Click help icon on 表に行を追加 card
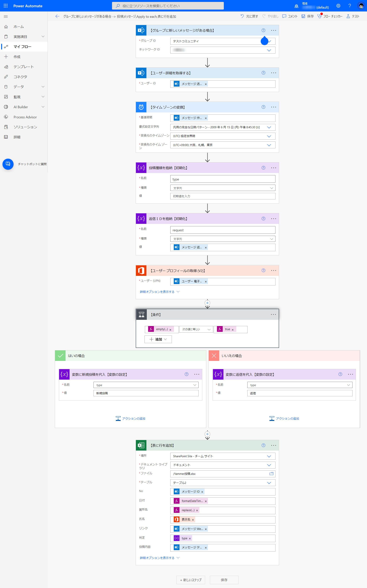This screenshot has height=588, width=367. (x=263, y=445)
